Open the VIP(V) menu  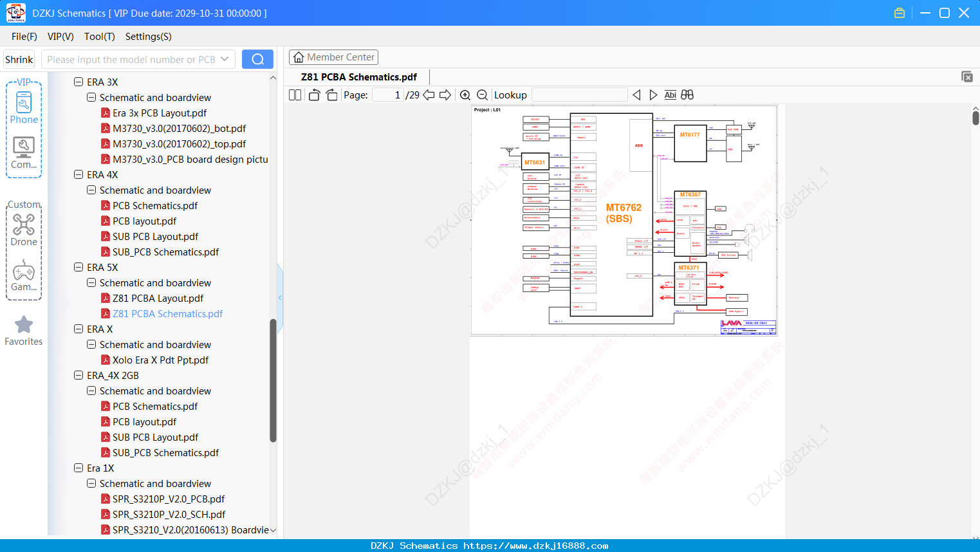(x=60, y=37)
